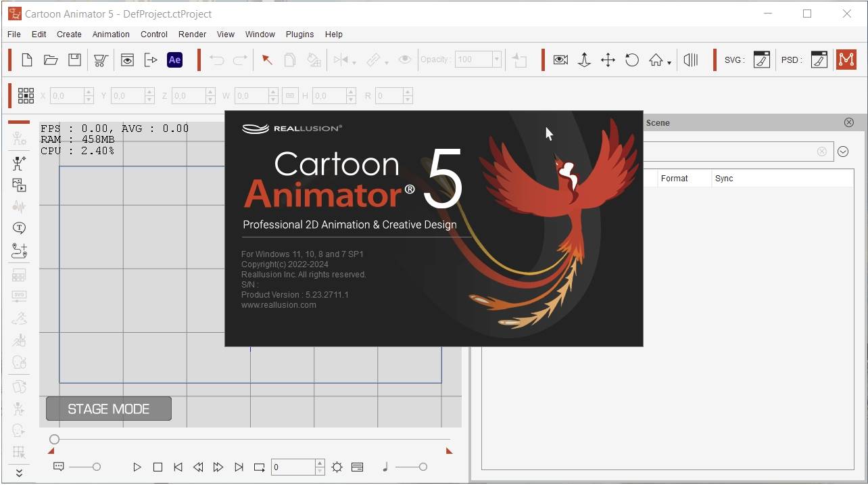Click the frame number input field
Viewport: 868px width, 485px height.
click(293, 467)
